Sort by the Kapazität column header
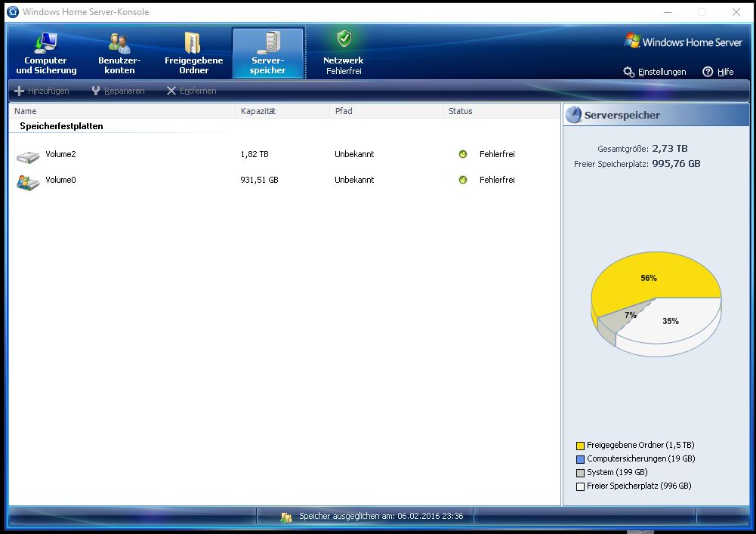 pyautogui.click(x=282, y=111)
